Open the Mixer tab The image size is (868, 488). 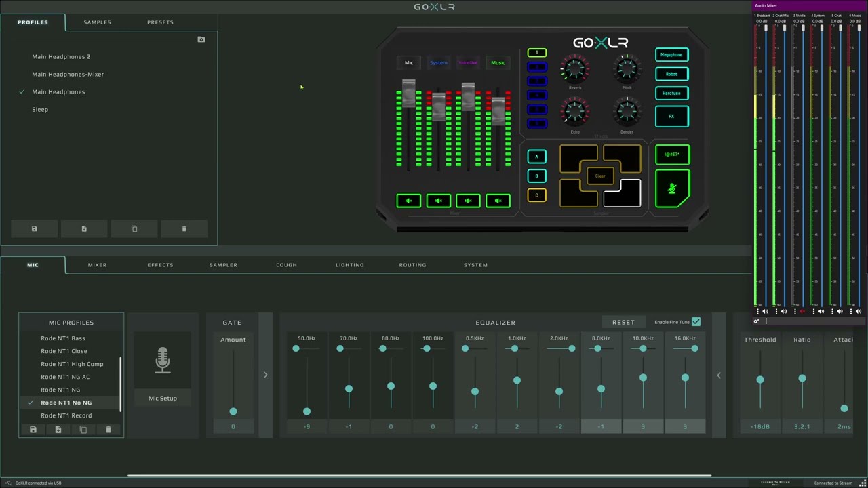(x=97, y=265)
